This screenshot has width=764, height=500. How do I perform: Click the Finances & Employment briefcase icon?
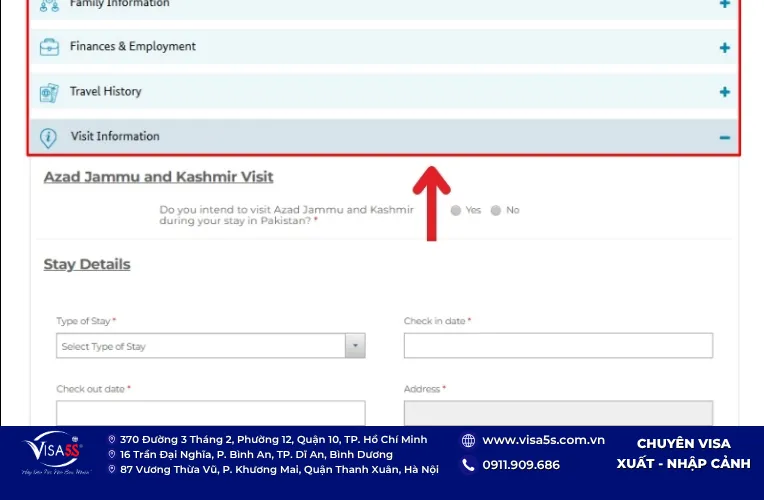coord(49,47)
